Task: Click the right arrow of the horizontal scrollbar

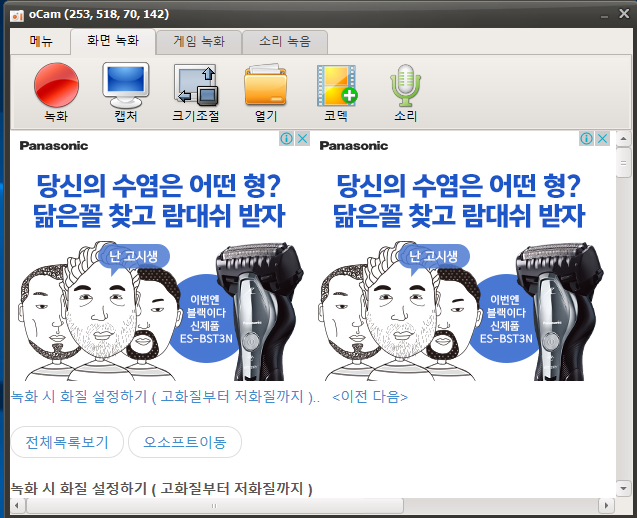Action: point(607,506)
